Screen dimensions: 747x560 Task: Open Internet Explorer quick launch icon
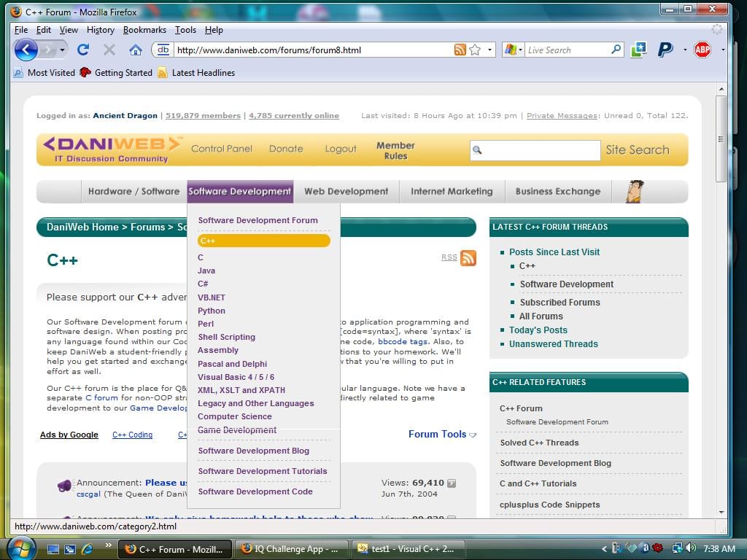[x=88, y=549]
